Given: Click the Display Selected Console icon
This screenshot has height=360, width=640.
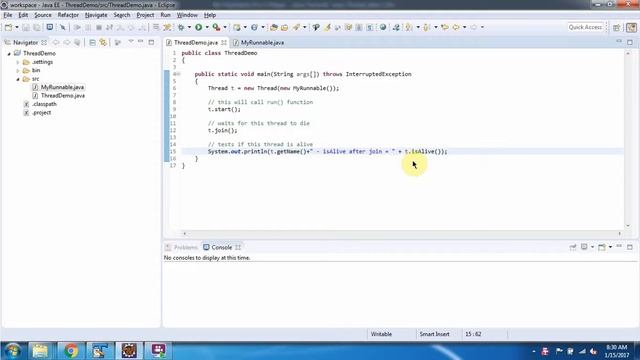Looking at the screenshot, I should click(x=584, y=247).
